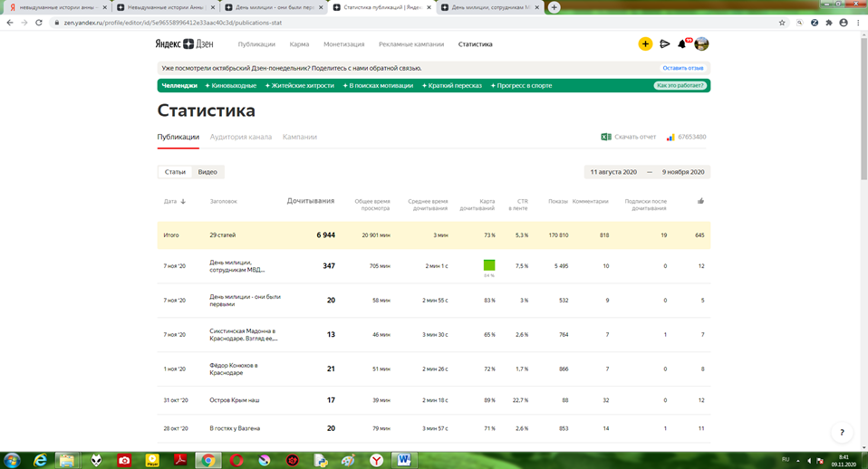Sort by Комментарии column header
The image size is (868, 469).
coord(590,201)
